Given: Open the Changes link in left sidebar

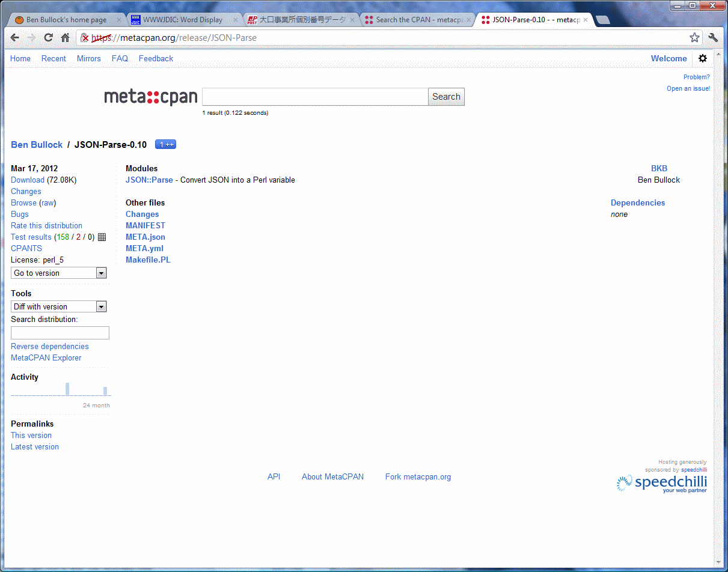Looking at the screenshot, I should [x=26, y=191].
